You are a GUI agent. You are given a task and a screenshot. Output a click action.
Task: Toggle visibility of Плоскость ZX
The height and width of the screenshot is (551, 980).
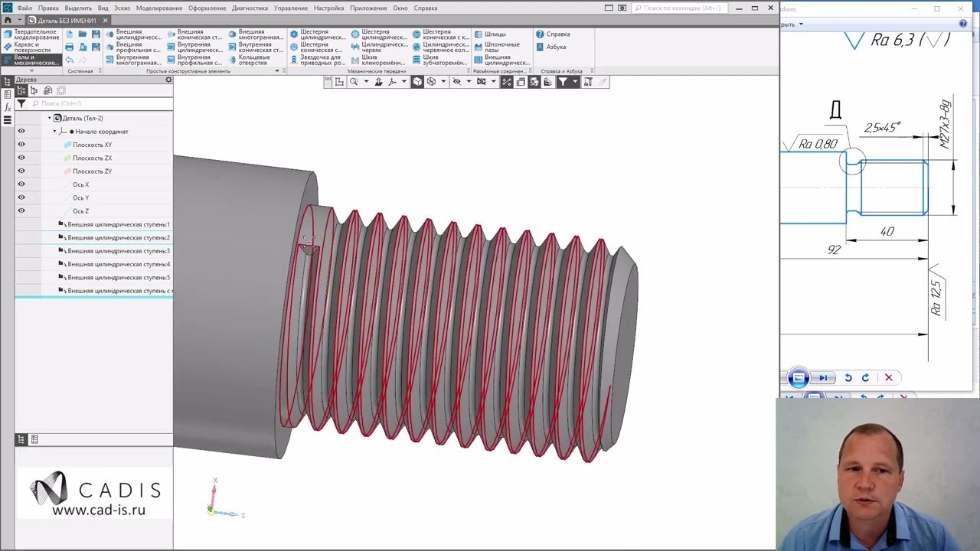coord(21,158)
